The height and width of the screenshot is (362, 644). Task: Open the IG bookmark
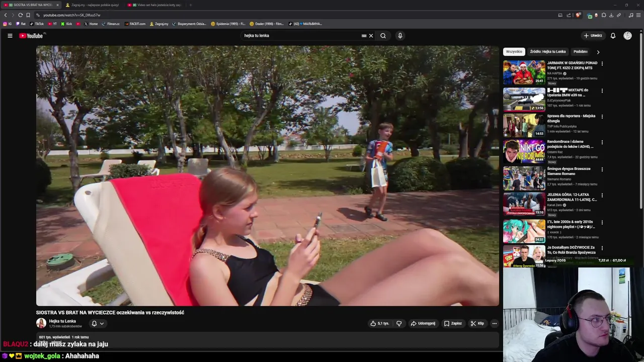[8, 24]
